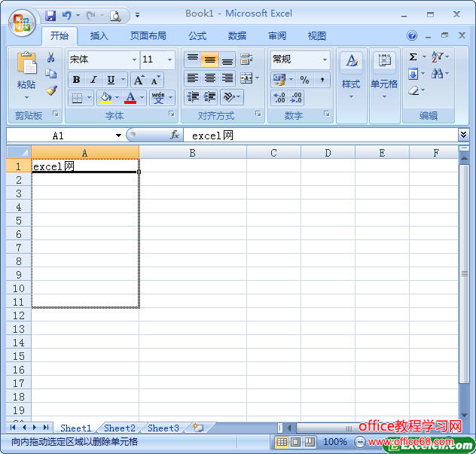Open print preview from Quick Access toolbar

[115, 16]
